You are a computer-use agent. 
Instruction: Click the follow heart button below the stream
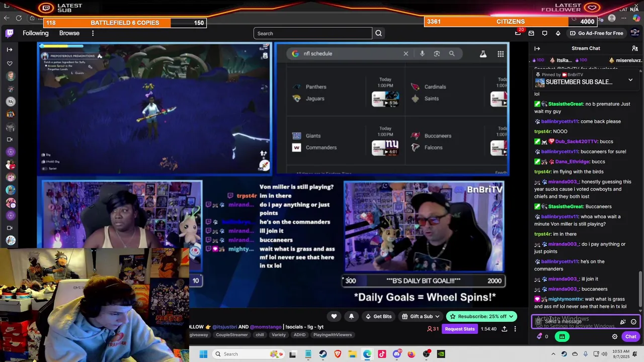click(x=334, y=316)
